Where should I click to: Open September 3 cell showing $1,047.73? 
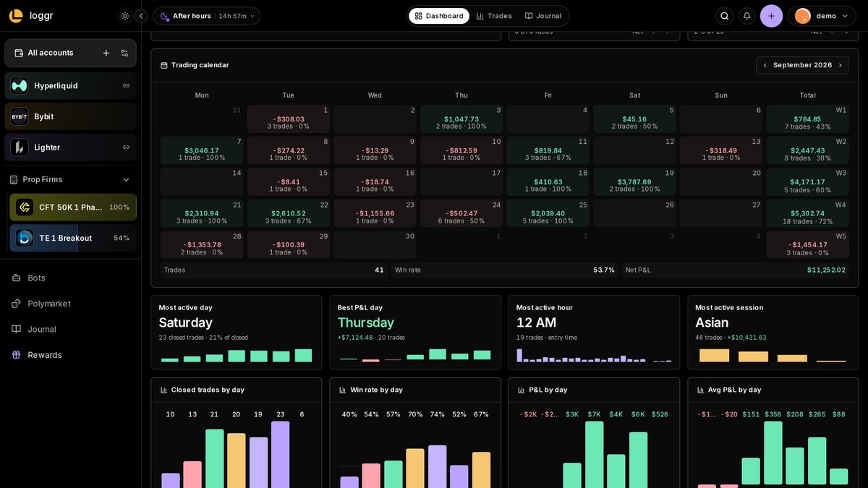point(461,119)
